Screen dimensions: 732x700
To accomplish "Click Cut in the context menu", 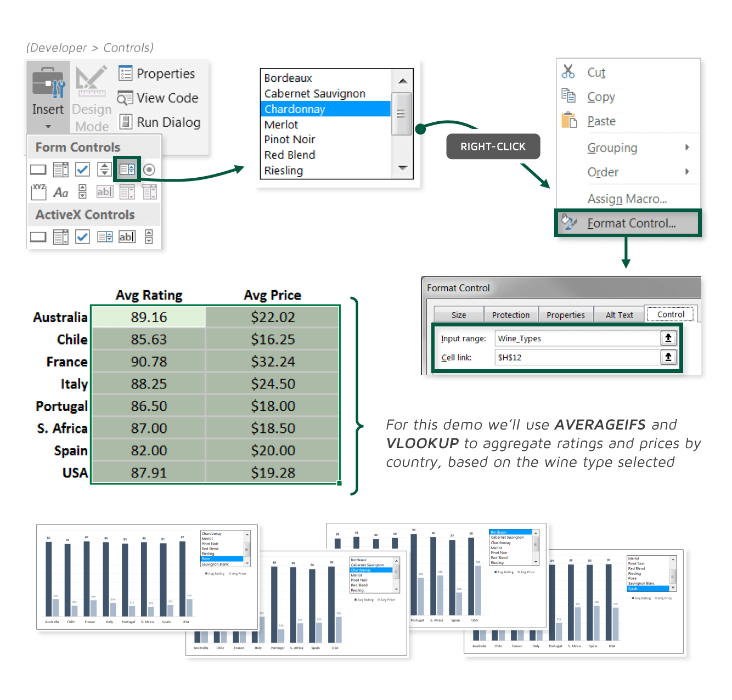I will pos(596,71).
